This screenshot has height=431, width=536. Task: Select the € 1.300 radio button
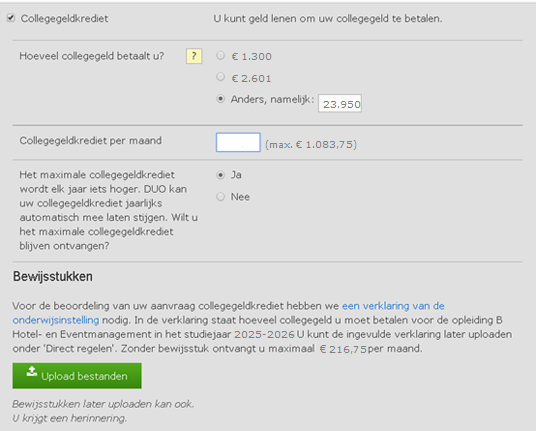(x=220, y=55)
